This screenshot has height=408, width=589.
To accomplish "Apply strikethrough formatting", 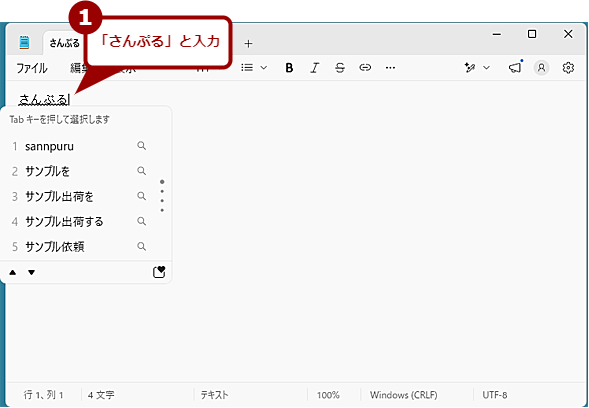I will 340,68.
